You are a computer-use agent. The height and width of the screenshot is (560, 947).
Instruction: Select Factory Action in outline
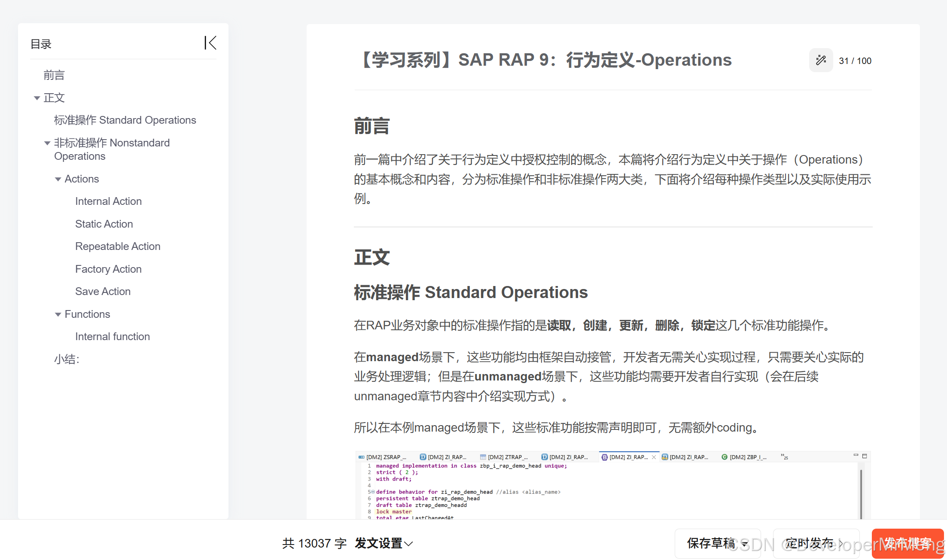point(108,269)
